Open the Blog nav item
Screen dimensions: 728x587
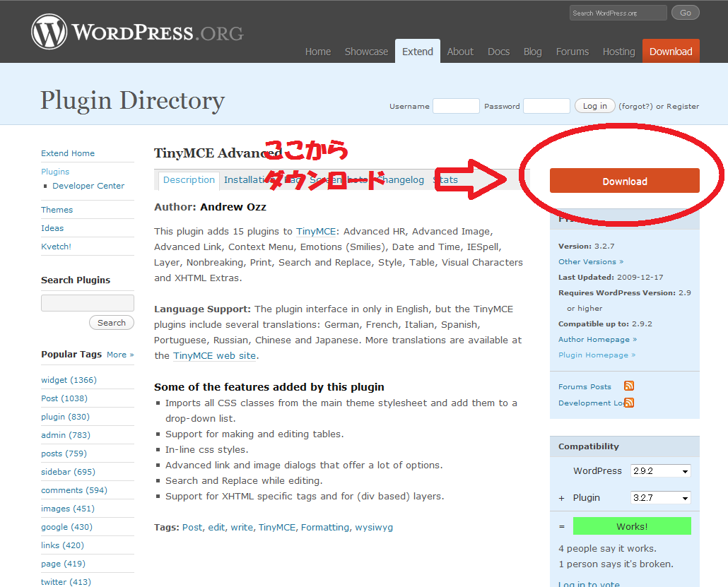click(532, 52)
